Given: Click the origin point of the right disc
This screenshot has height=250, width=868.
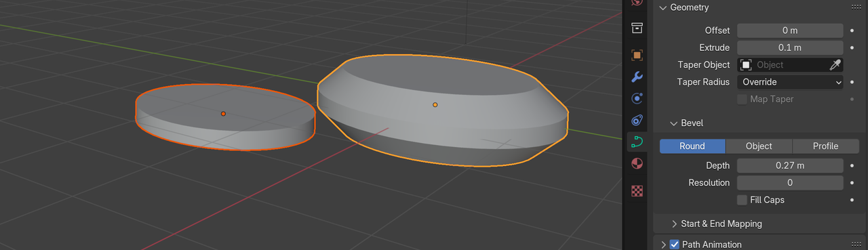Looking at the screenshot, I should pyautogui.click(x=435, y=105).
